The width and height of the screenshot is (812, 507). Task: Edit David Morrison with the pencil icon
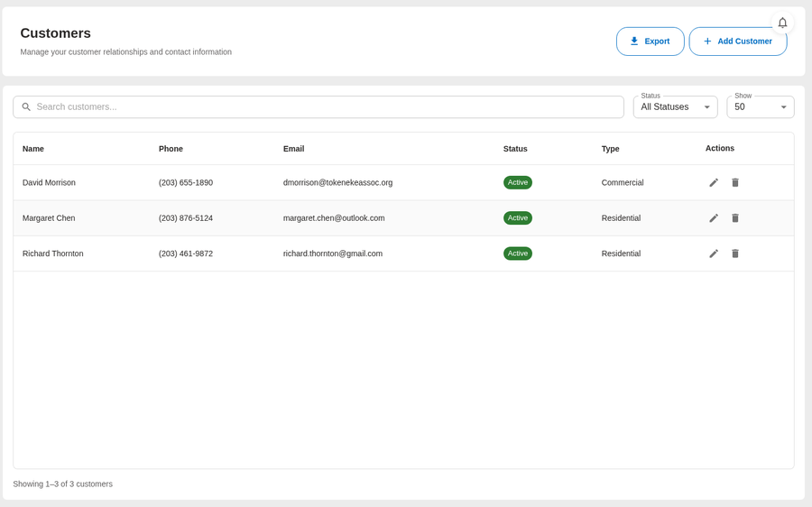click(714, 182)
